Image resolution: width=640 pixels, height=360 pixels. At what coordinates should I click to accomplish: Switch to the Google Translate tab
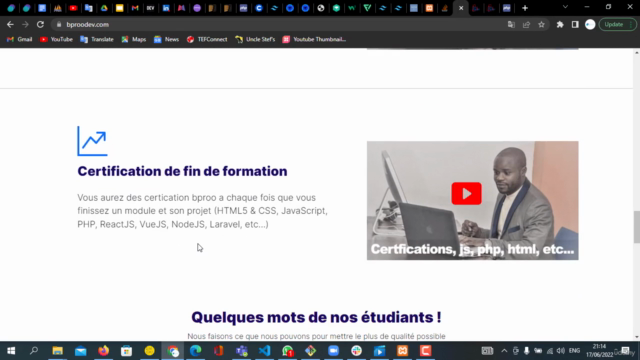pyautogui.click(x=89, y=8)
